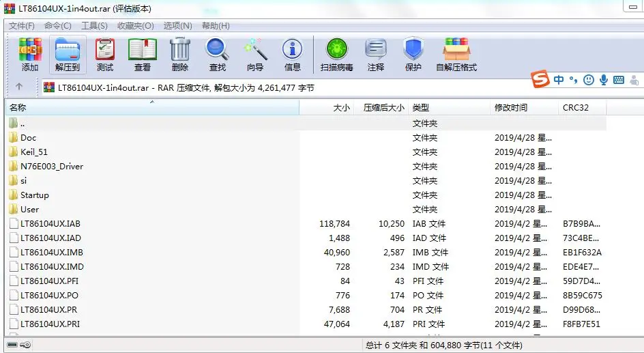The height and width of the screenshot is (353, 644).
Task: Open the 帮助(H) menu
Action: click(216, 26)
